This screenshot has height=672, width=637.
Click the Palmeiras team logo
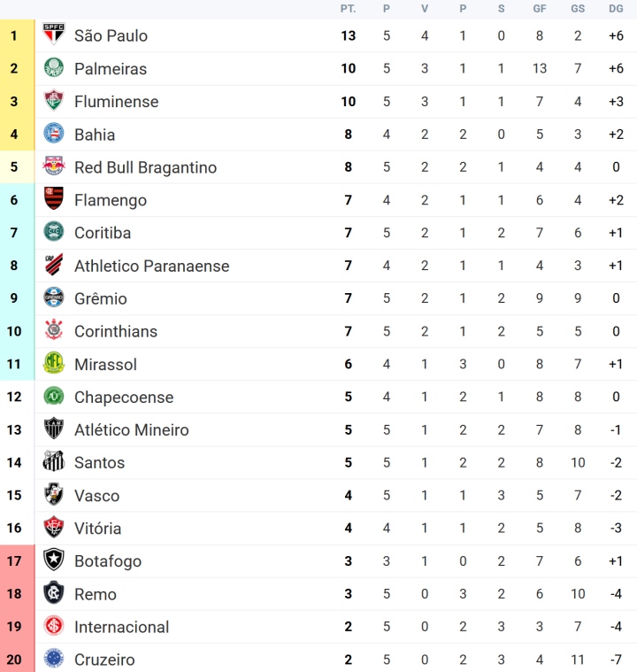pos(54,68)
